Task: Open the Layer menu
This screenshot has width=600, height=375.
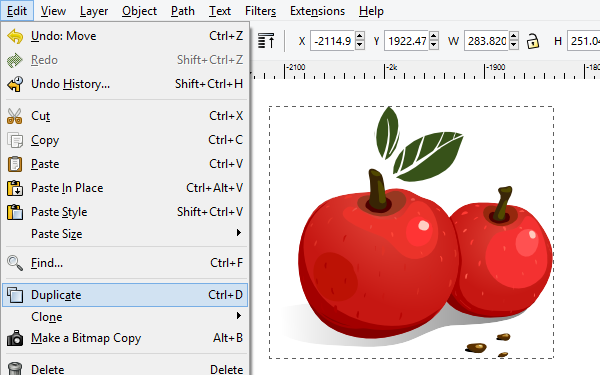Action: (x=94, y=11)
